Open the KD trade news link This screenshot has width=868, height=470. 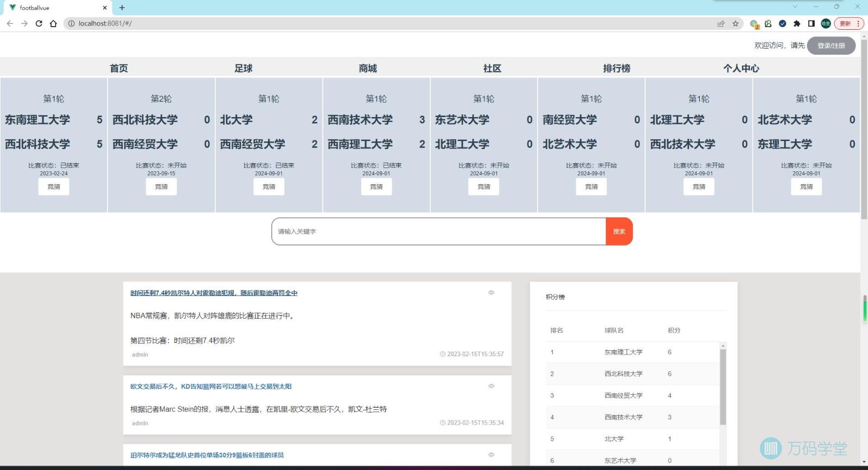211,387
